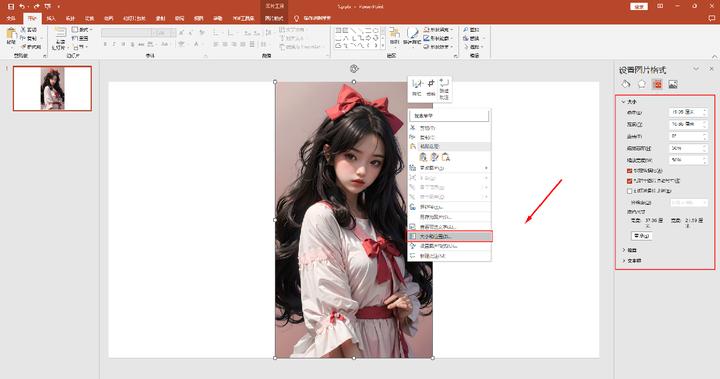The height and width of the screenshot is (379, 720).
Task: Choose Size and Position in context menu
Action: (x=450, y=236)
